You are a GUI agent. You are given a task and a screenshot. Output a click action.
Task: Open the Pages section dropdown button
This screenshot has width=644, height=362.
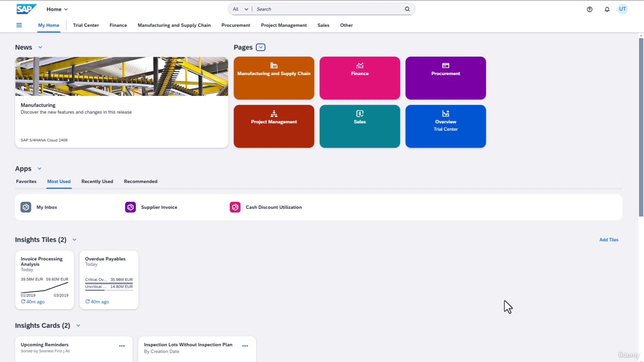click(261, 47)
